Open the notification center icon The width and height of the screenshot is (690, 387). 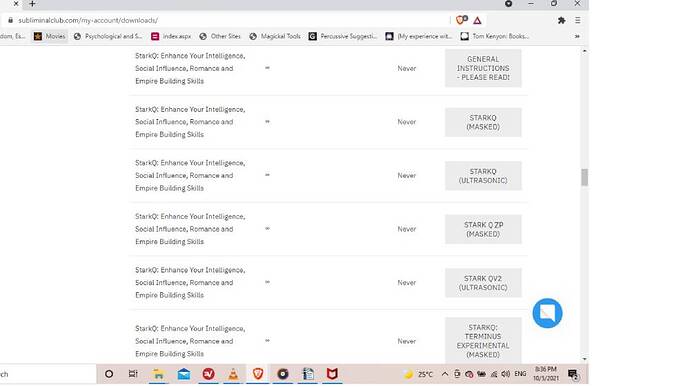[573, 374]
